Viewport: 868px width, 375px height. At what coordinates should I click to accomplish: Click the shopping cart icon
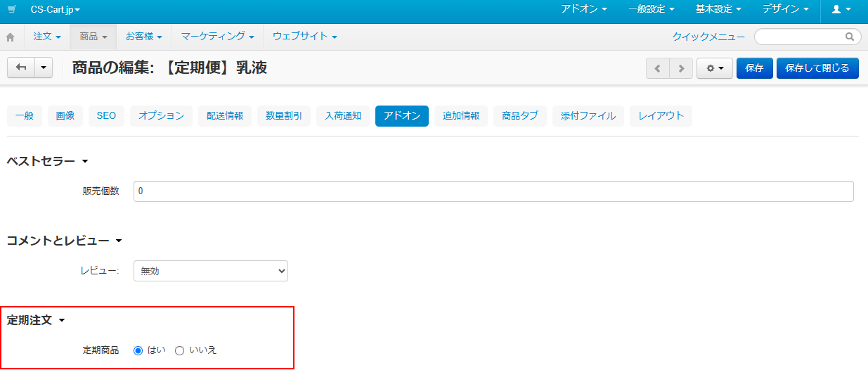12,10
